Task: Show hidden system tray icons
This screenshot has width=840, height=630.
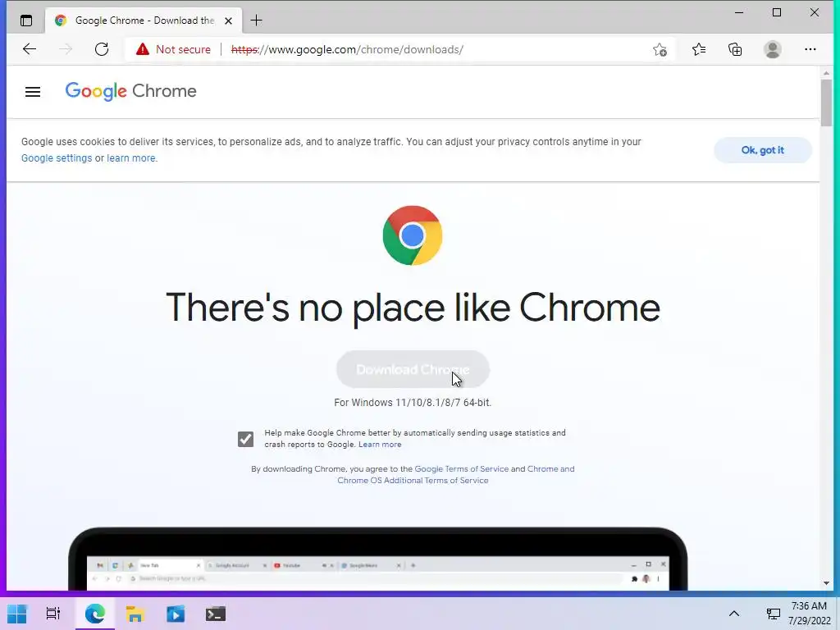Action: point(734,614)
